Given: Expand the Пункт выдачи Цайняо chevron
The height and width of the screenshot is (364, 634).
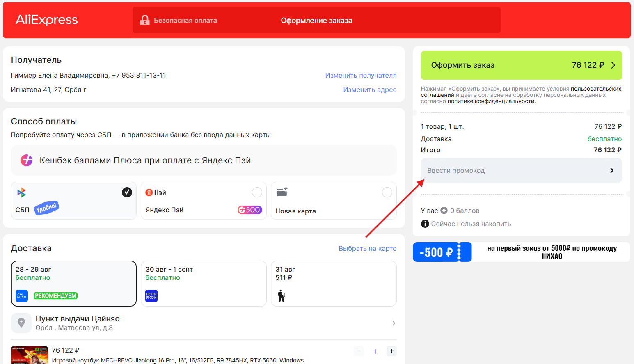Looking at the screenshot, I should pyautogui.click(x=394, y=323).
